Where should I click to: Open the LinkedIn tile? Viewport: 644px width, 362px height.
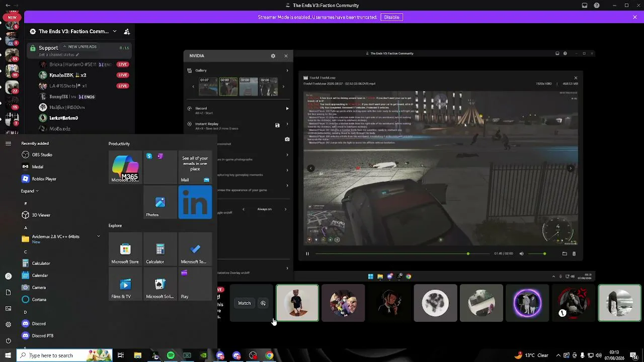pyautogui.click(x=195, y=202)
